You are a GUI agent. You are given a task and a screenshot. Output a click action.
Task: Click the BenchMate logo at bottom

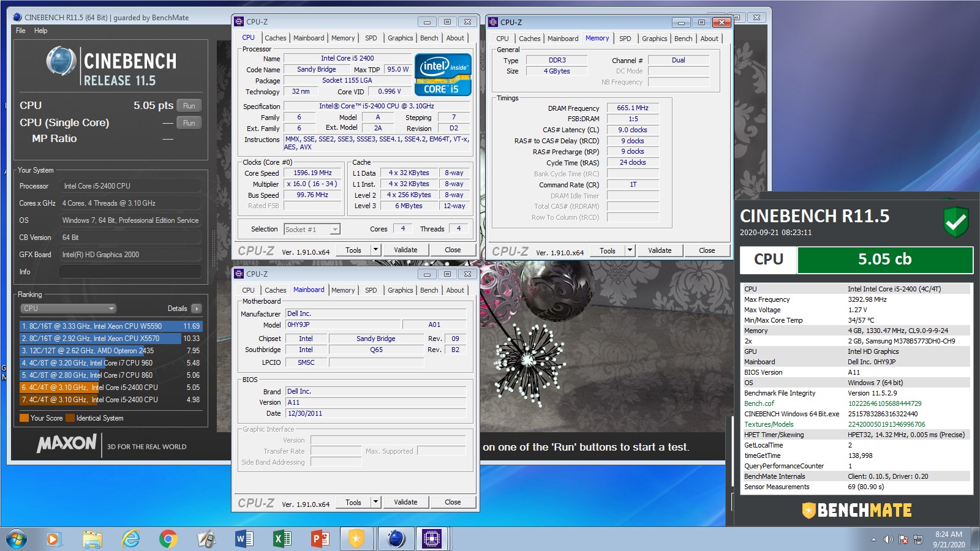(x=856, y=510)
